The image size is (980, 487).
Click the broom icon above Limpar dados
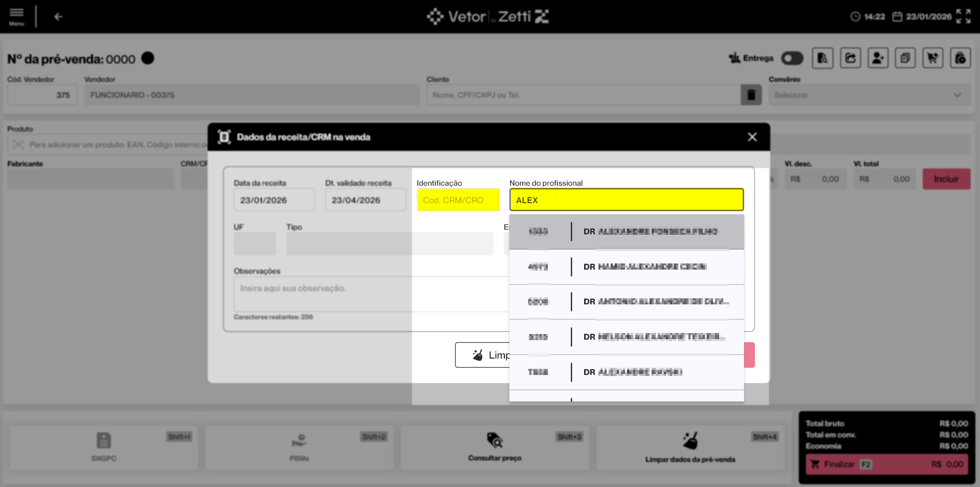[690, 440]
